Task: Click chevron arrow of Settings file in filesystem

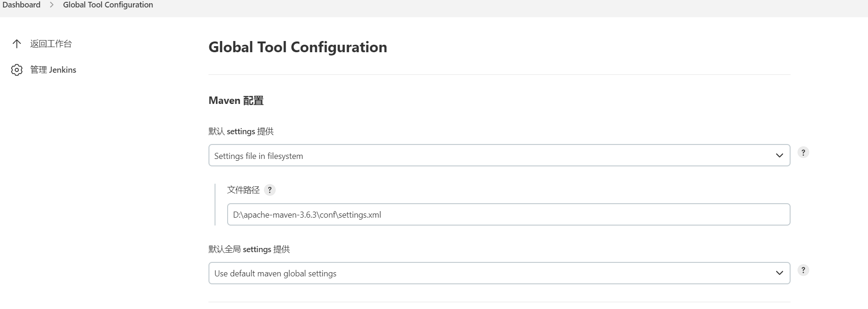Action: [779, 155]
